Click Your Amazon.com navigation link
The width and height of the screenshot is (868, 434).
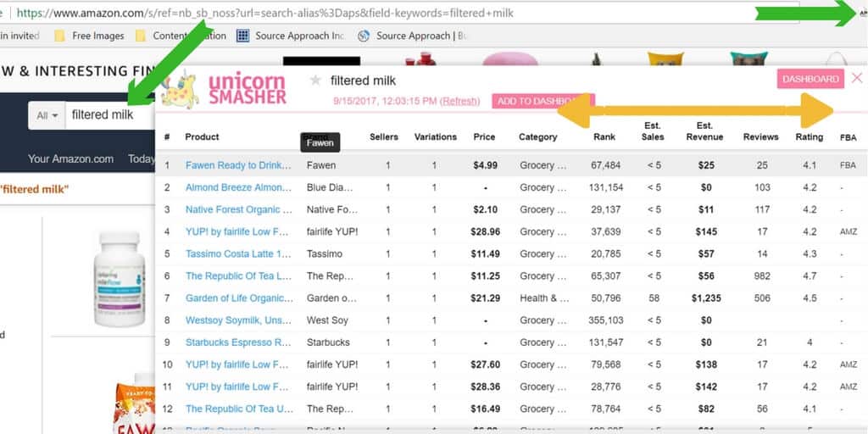coord(71,159)
